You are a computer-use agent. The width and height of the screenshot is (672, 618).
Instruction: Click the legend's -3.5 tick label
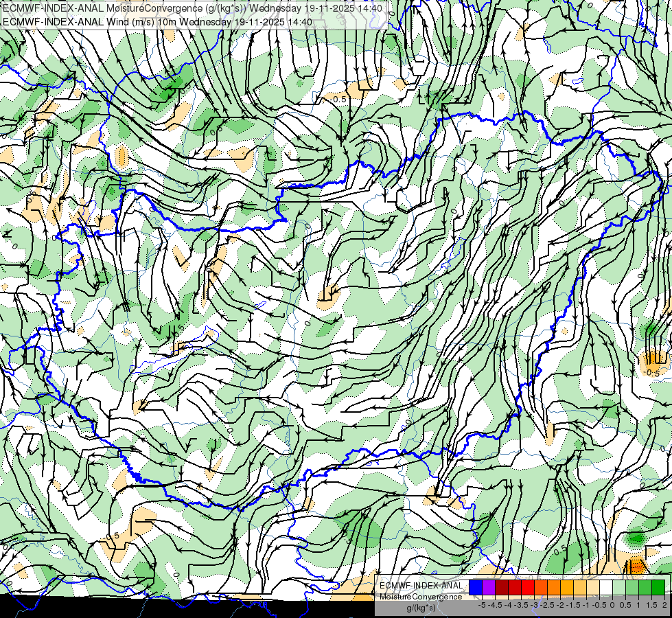click(x=521, y=605)
